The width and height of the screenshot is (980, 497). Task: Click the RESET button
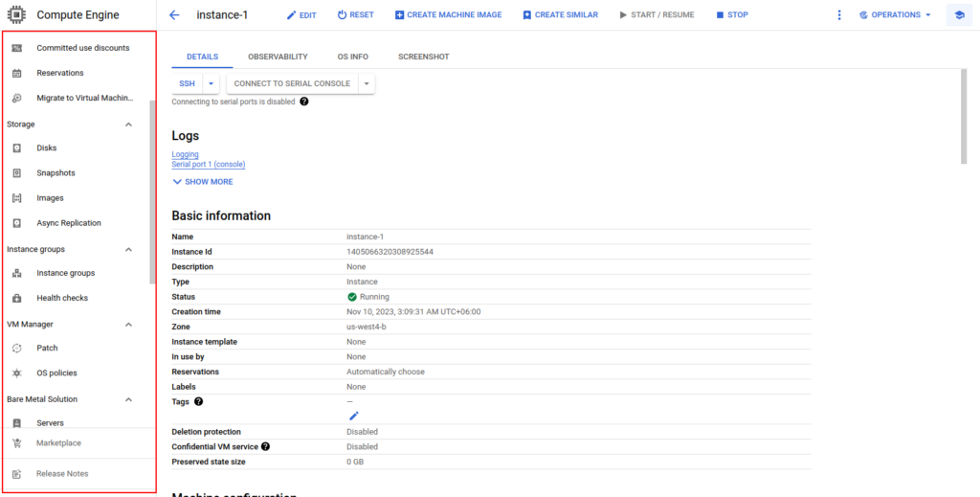[x=356, y=15]
